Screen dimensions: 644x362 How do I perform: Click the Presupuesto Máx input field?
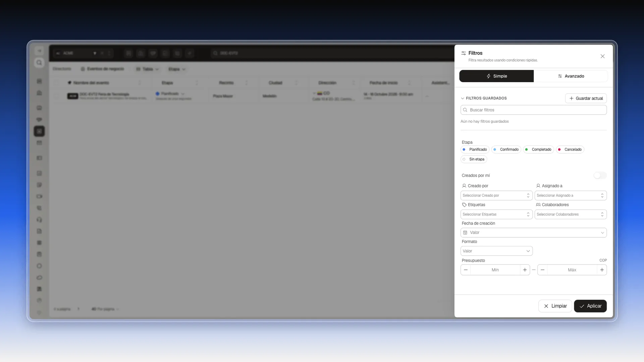tap(572, 270)
